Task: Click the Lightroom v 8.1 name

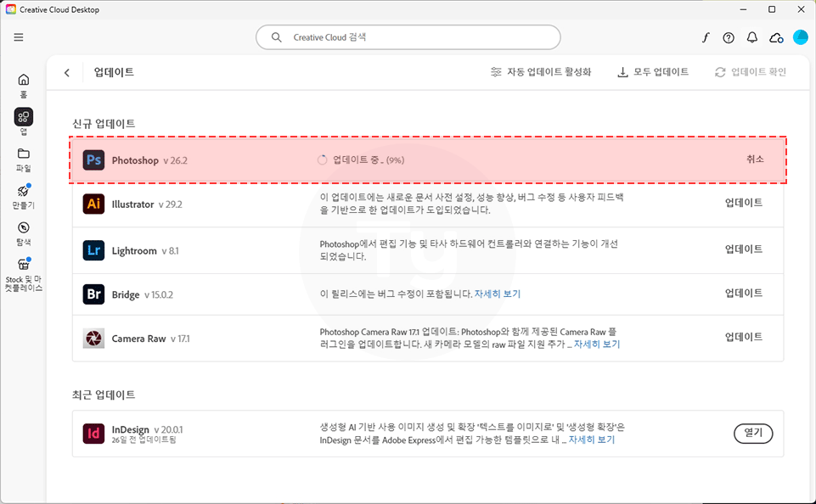Action: coord(145,250)
